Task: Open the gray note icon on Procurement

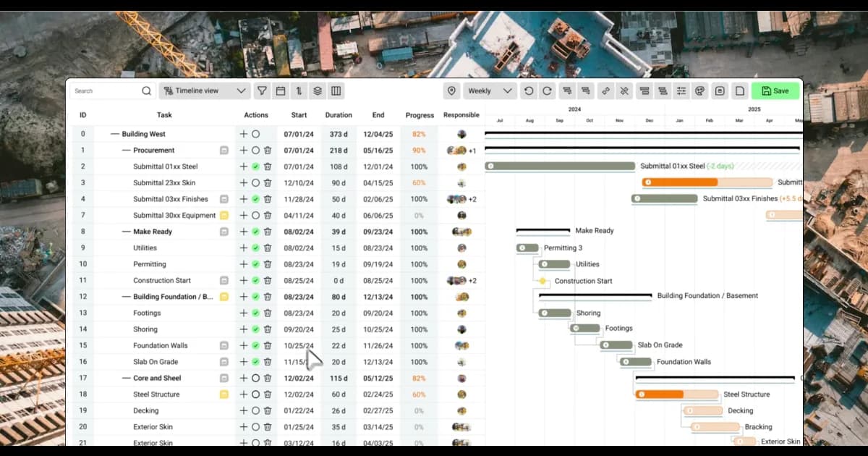Action: coord(224,151)
